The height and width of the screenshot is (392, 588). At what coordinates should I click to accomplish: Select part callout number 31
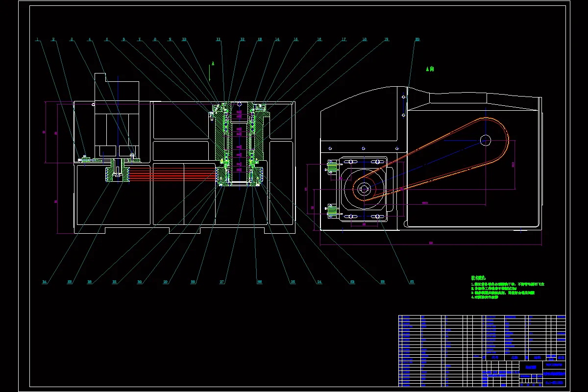tap(114, 282)
